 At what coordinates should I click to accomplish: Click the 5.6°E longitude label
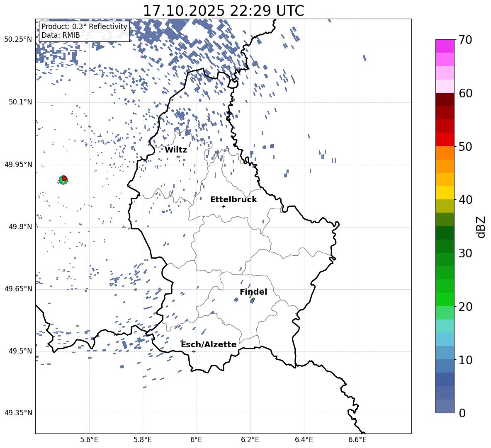point(89,440)
